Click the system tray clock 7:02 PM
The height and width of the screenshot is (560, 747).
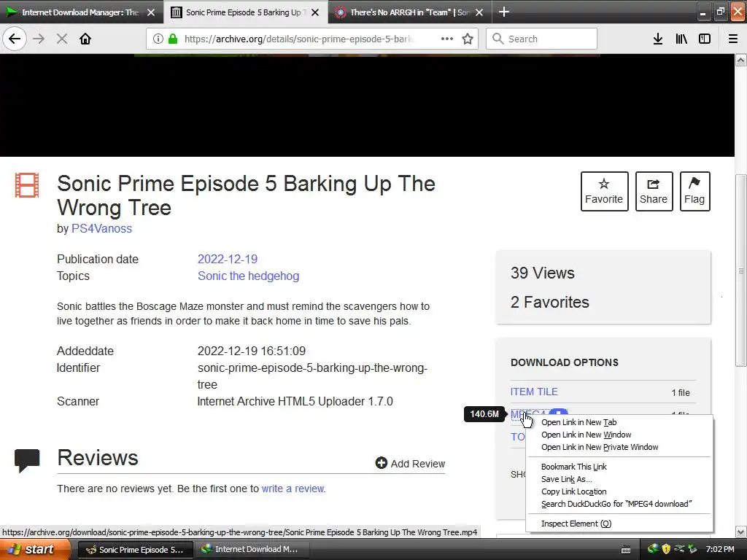pos(720,550)
